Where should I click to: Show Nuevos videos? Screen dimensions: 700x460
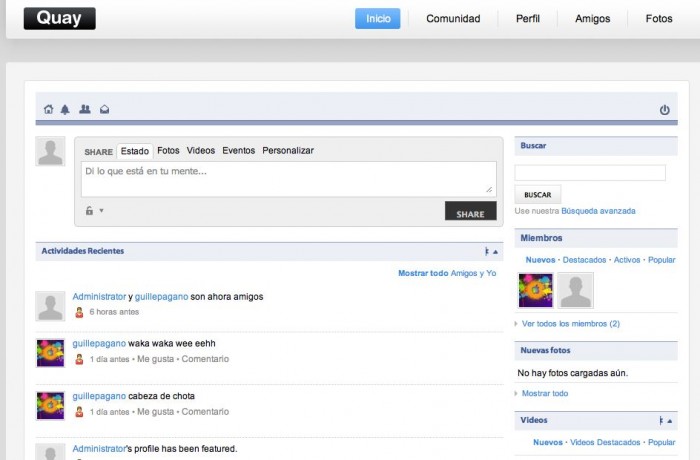click(548, 442)
